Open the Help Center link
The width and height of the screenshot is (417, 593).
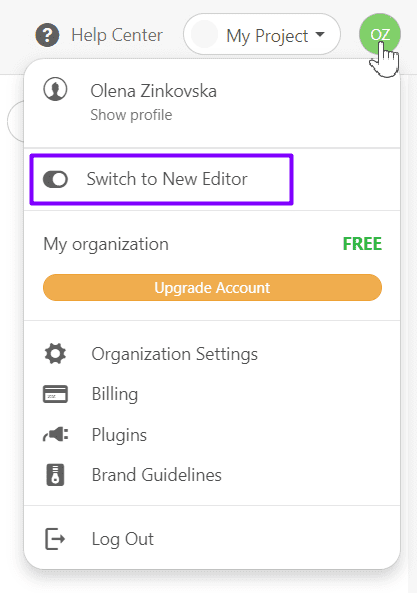point(117,35)
